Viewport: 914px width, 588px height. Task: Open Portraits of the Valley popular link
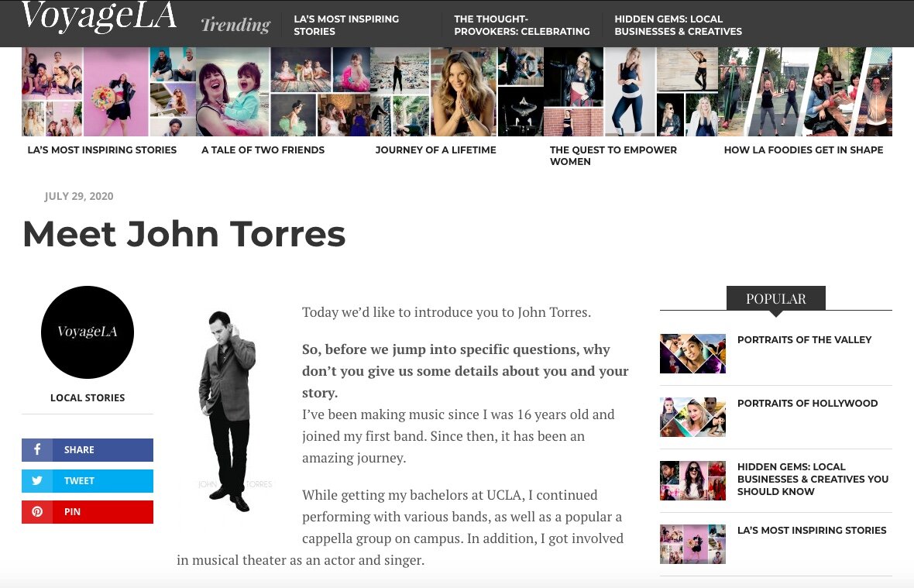click(805, 340)
